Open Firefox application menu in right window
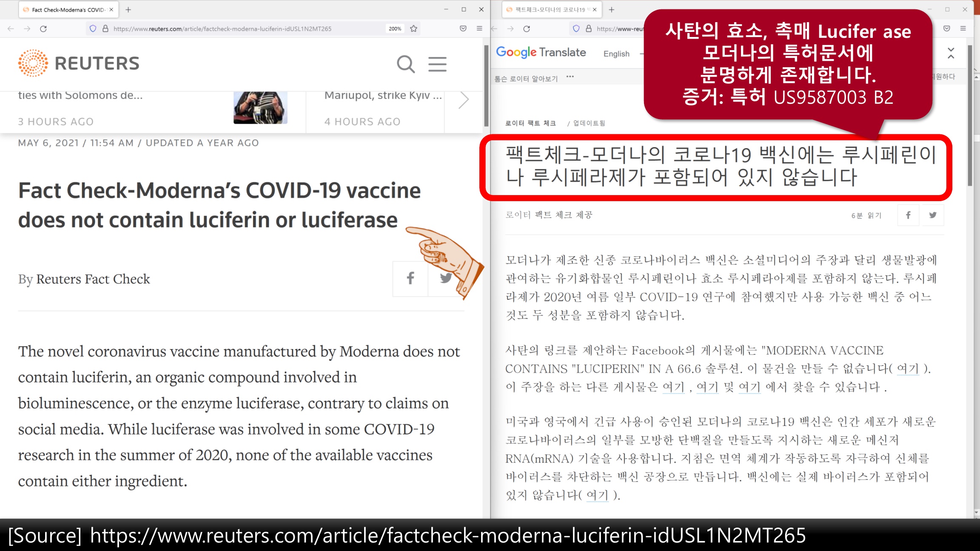Screen dimensions: 980x551 [963, 28]
